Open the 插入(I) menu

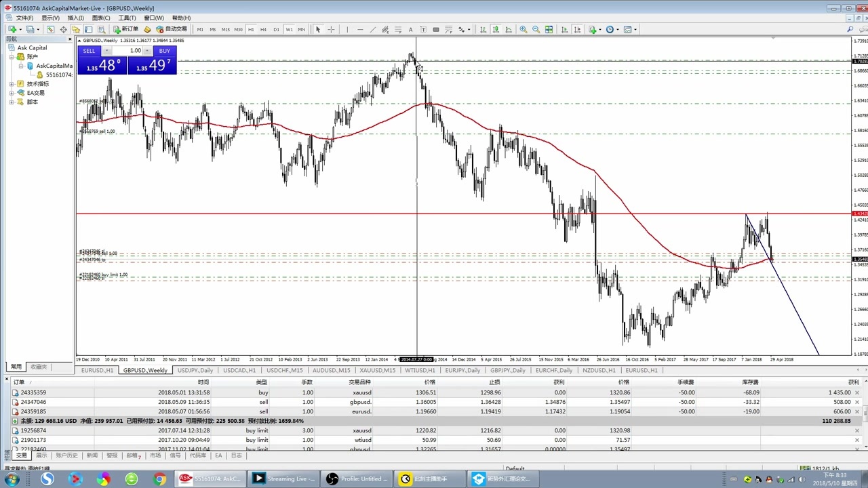[76, 18]
